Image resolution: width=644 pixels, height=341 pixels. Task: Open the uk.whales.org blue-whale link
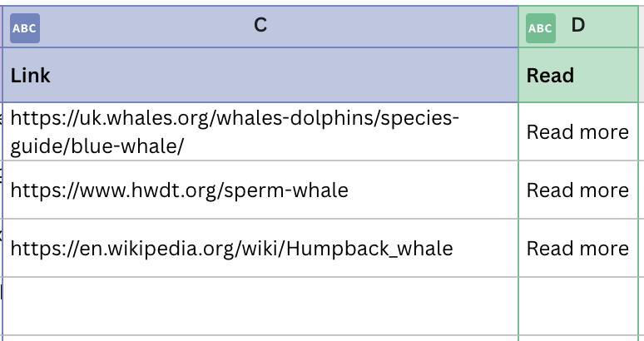click(234, 132)
